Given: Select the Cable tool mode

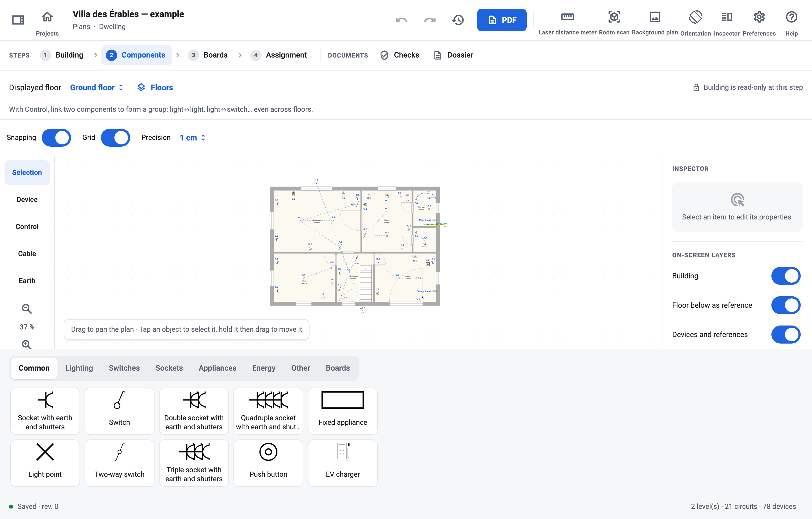Looking at the screenshot, I should (27, 253).
